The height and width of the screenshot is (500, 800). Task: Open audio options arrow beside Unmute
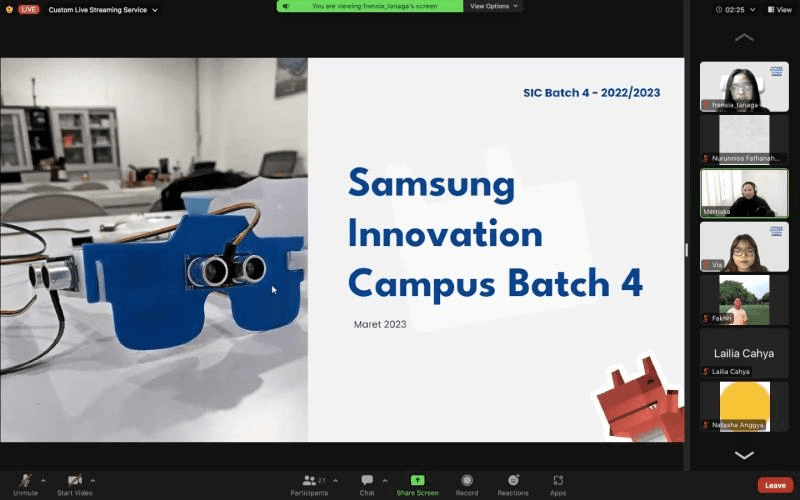43,481
